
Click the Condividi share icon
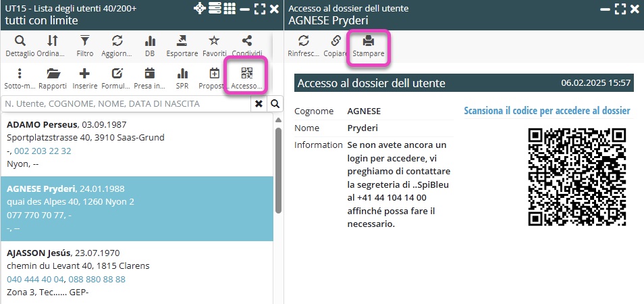click(246, 46)
